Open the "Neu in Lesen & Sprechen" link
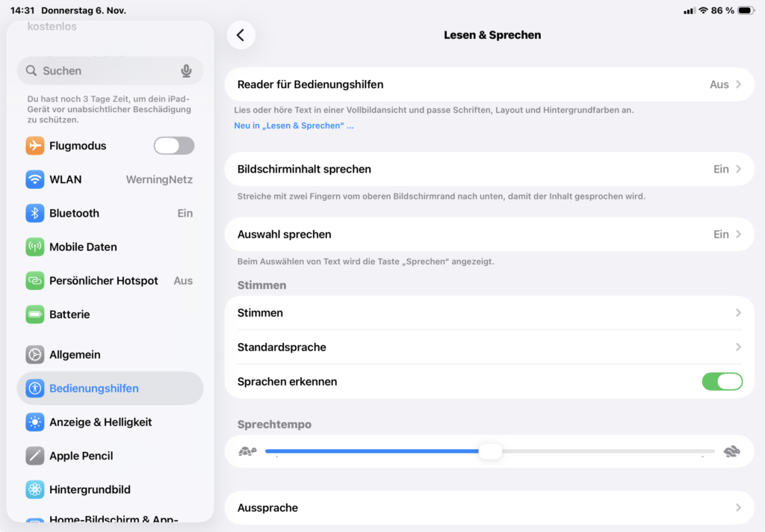The height and width of the screenshot is (532, 765). pos(294,126)
